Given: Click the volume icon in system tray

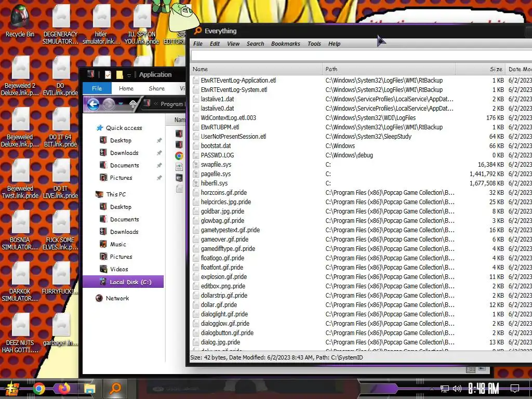Looking at the screenshot, I should point(457,389).
